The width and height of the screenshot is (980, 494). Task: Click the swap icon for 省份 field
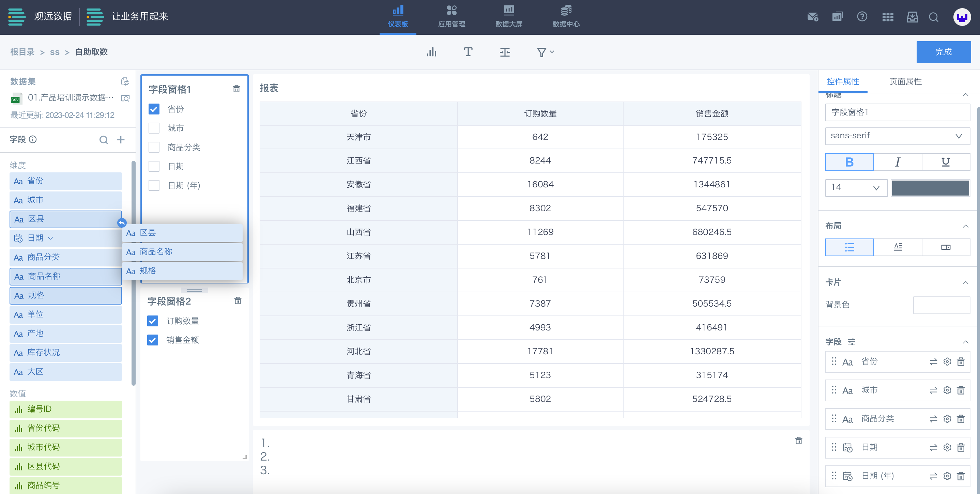click(x=933, y=362)
